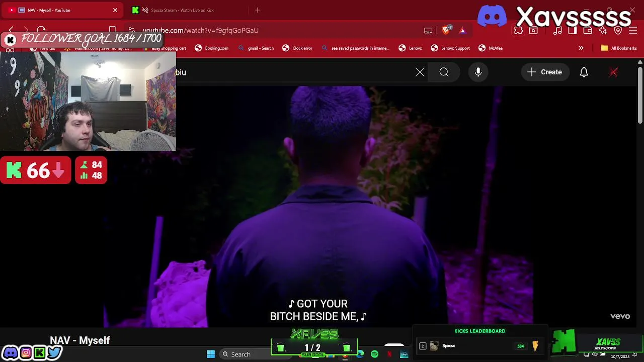Open the browser hamburger main menu
The height and width of the screenshot is (362, 644).
pyautogui.click(x=633, y=30)
